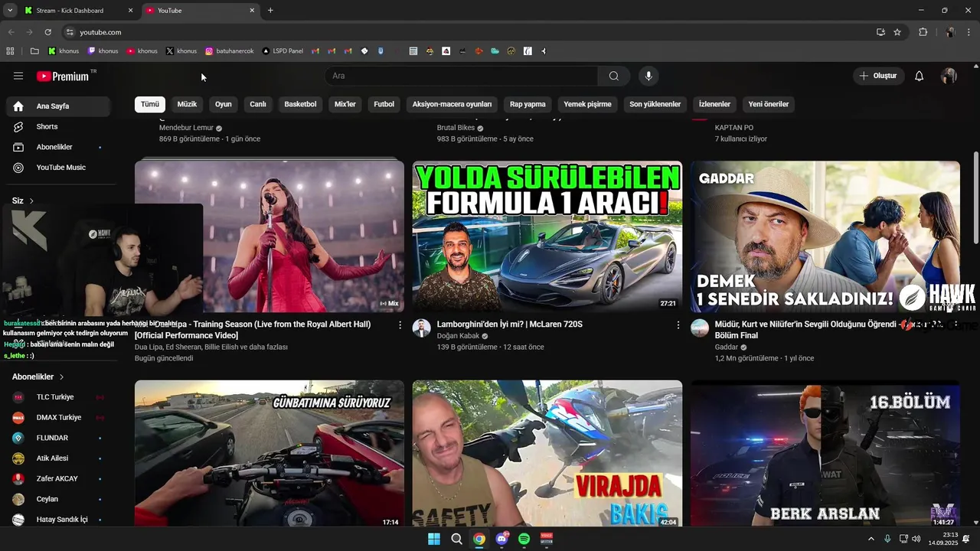
Task: Select the Tümü filter chip
Action: click(150, 104)
